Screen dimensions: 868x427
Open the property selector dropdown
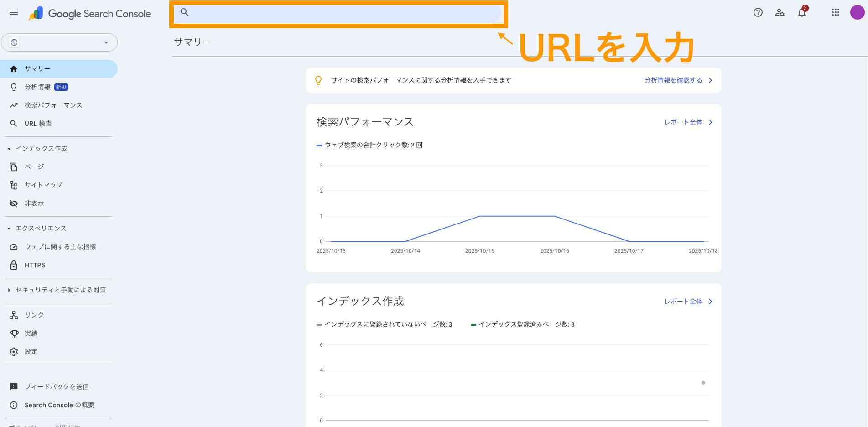59,42
